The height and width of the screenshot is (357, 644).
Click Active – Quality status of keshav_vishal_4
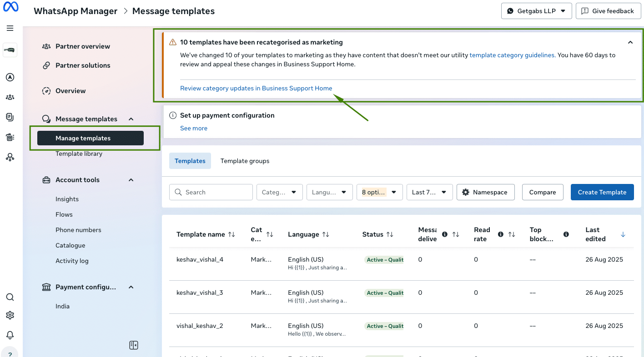[x=384, y=260]
